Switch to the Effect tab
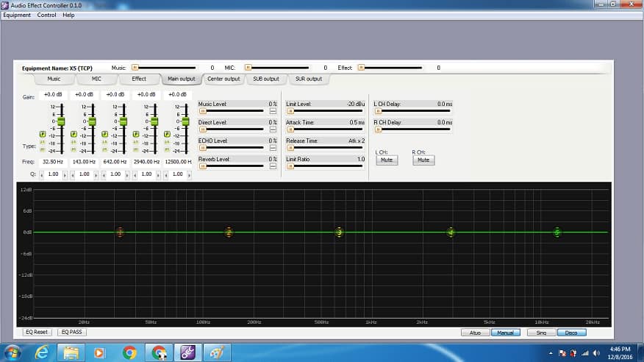The width and height of the screenshot is (644, 362). (x=139, y=79)
